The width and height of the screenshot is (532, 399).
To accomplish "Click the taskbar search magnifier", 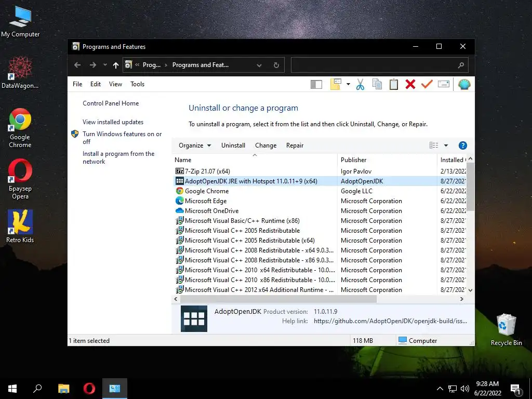I will point(37,389).
